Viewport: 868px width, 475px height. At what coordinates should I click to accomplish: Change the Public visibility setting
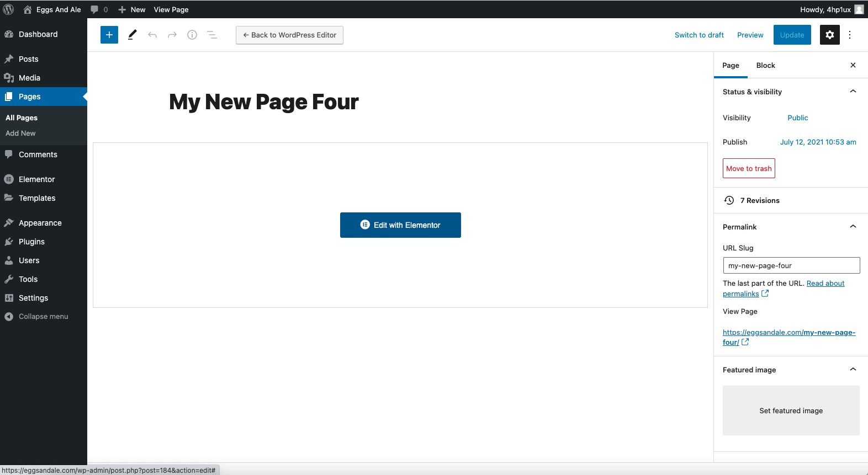pos(798,118)
